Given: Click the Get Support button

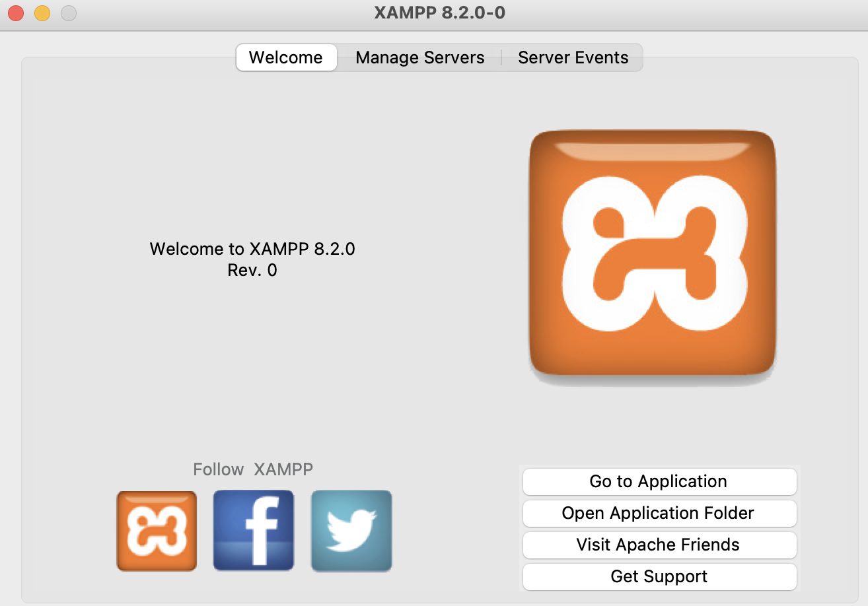Looking at the screenshot, I should (659, 576).
